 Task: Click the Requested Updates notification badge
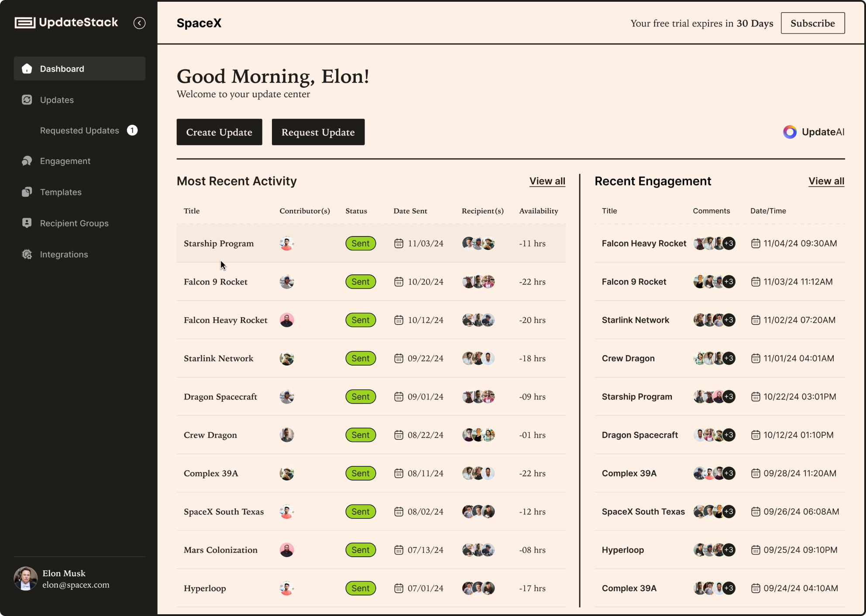tap(132, 130)
